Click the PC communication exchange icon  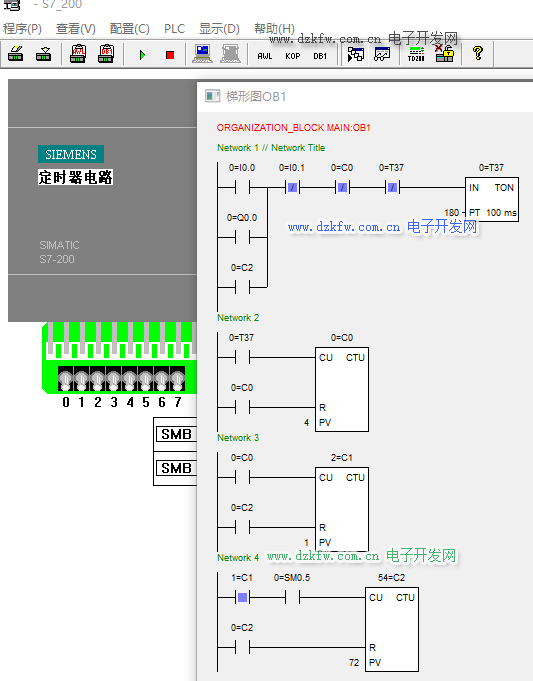(202, 54)
